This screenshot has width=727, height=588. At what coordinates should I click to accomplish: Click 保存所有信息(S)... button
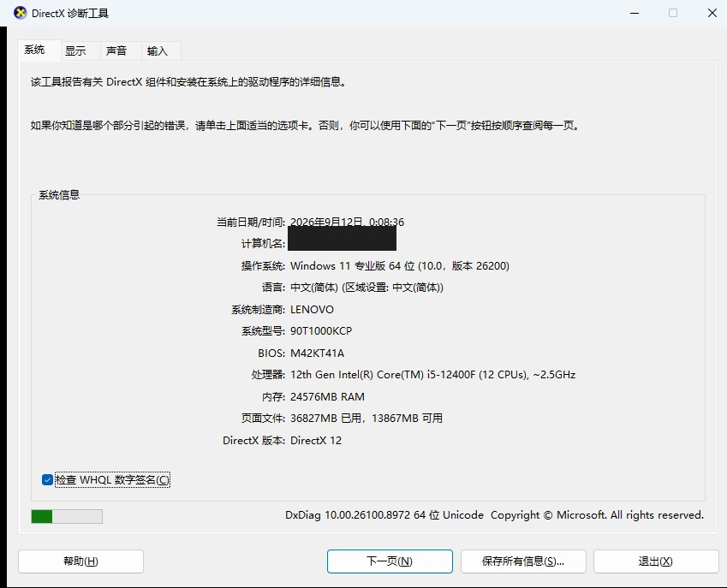pos(523,561)
